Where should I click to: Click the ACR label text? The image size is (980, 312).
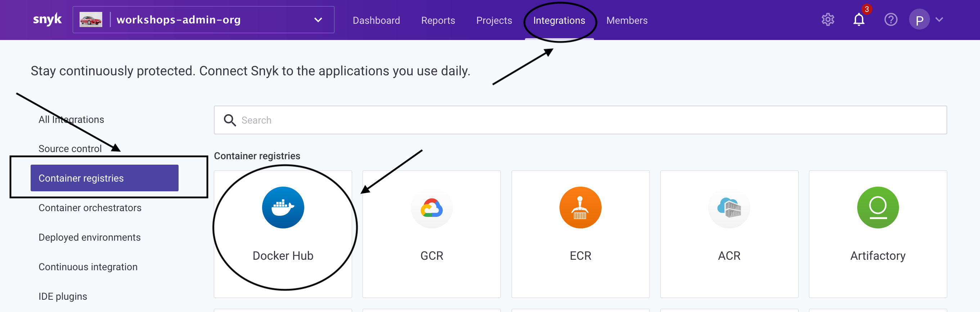coord(729,256)
